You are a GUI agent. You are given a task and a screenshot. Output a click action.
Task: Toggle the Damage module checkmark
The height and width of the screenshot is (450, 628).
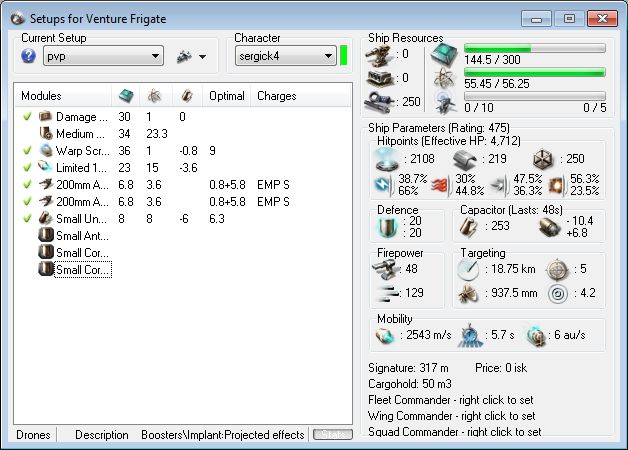27,117
